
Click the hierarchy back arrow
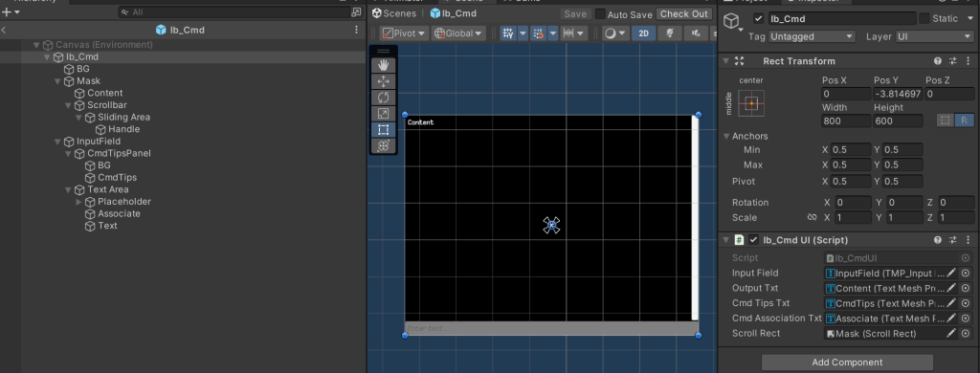4,30
